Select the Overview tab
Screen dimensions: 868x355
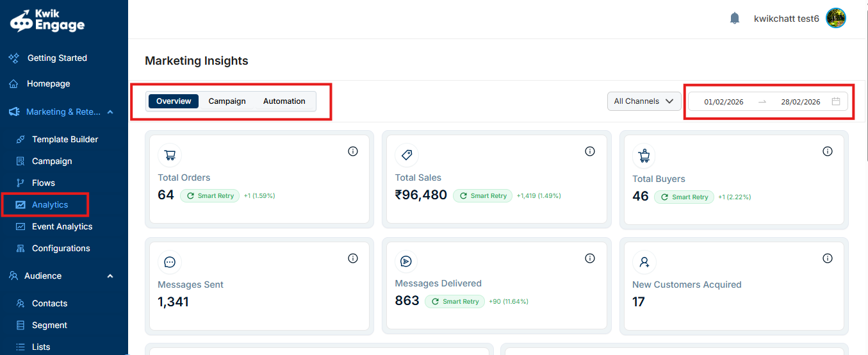(x=174, y=101)
